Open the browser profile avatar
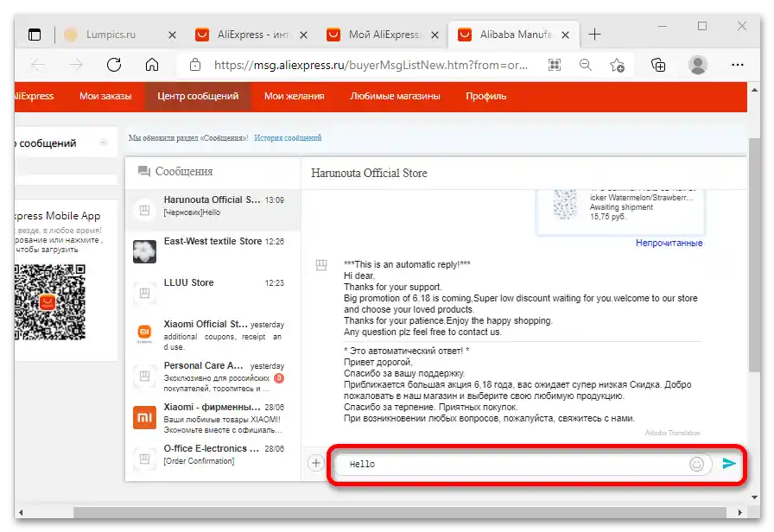774x532 pixels. click(x=697, y=65)
